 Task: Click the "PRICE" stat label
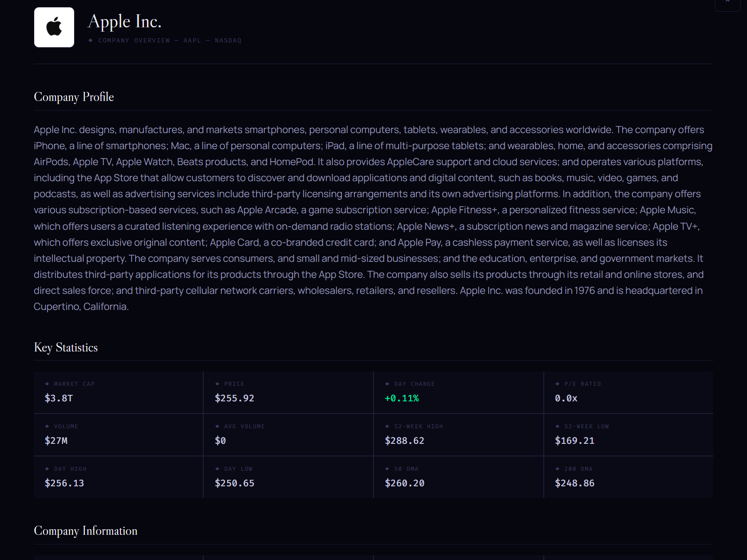234,384
